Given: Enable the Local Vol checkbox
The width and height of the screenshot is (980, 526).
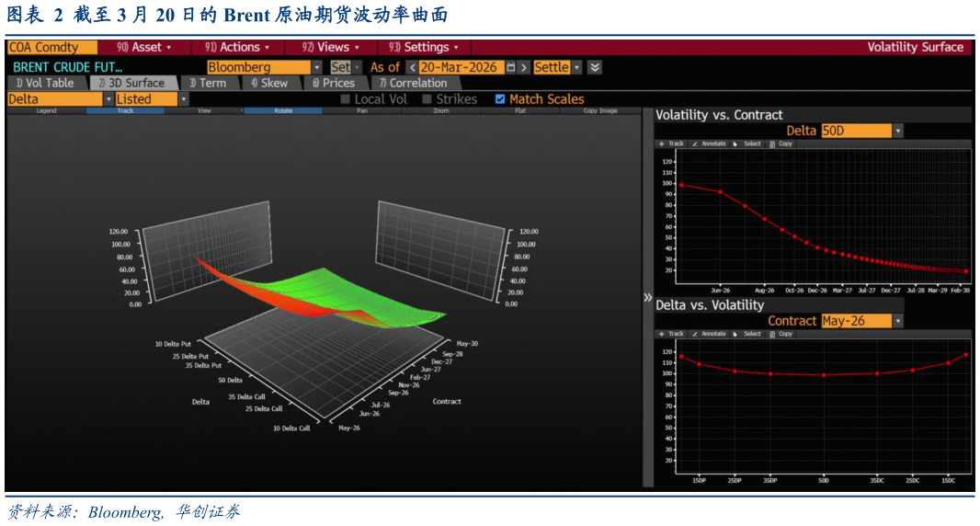Looking at the screenshot, I should coord(345,98).
